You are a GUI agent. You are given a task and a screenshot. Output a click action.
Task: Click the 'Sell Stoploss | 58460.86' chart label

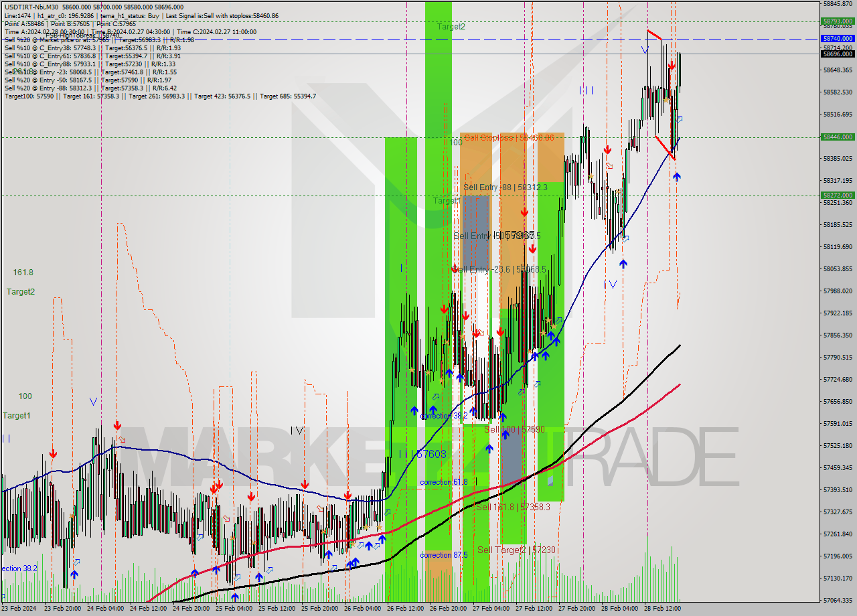(509, 137)
